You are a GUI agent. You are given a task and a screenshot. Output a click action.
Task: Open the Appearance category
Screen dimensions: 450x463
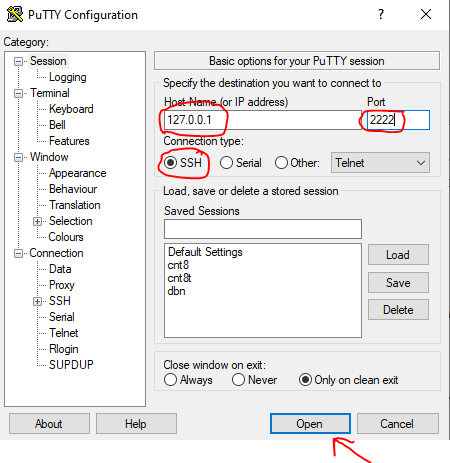(x=78, y=173)
